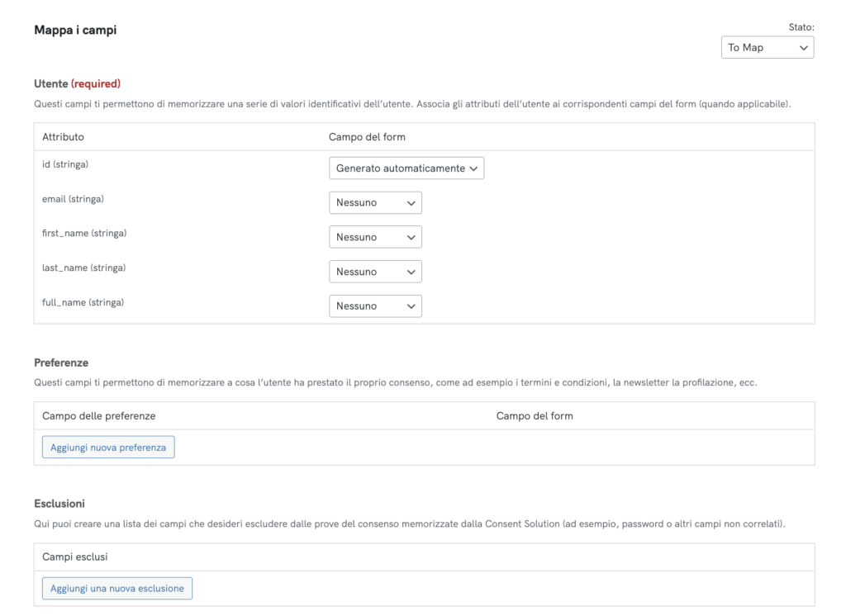Open the email attribute form field dropdown

375,203
